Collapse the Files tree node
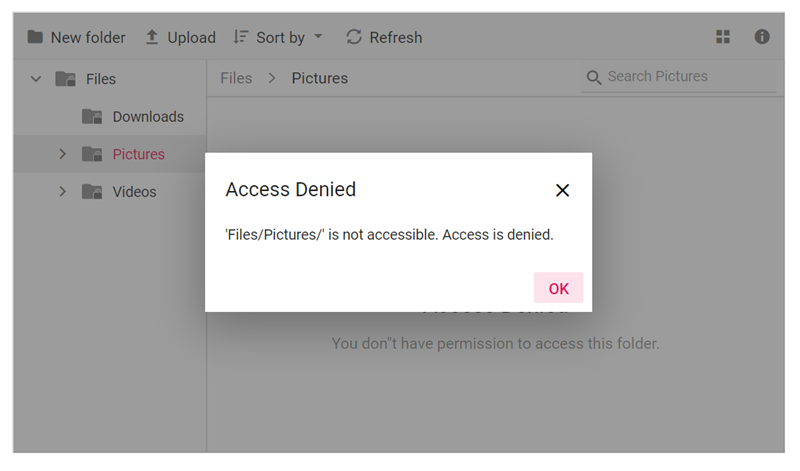Viewport: 800px width, 471px height. [37, 79]
